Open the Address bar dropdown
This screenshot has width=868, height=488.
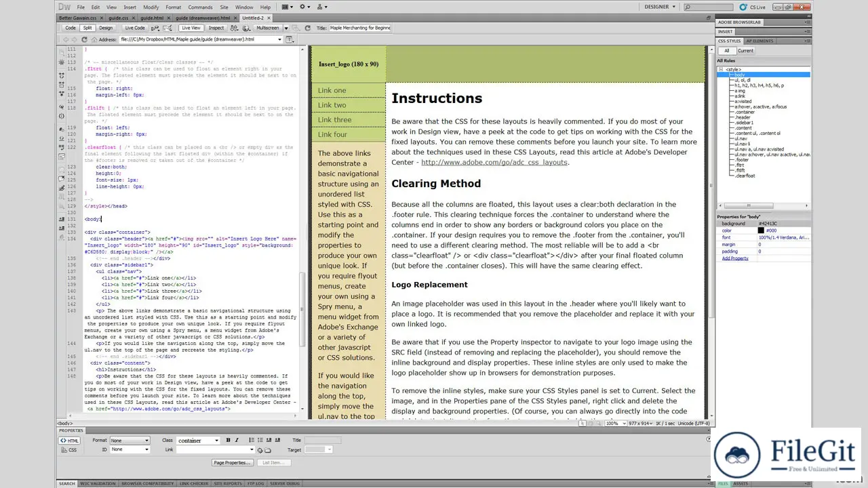point(280,39)
